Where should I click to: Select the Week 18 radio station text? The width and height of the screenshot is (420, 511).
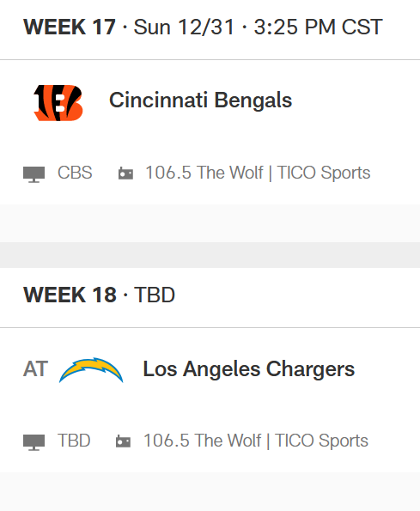tap(256, 441)
